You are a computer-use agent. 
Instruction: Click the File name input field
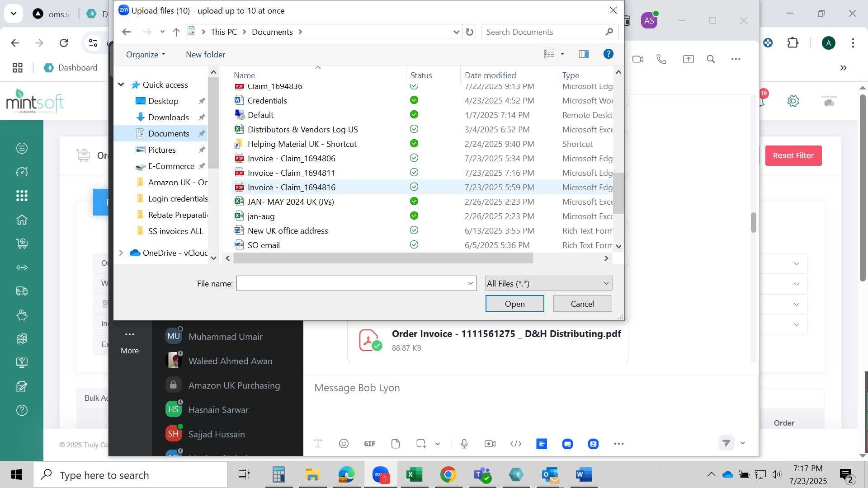351,283
